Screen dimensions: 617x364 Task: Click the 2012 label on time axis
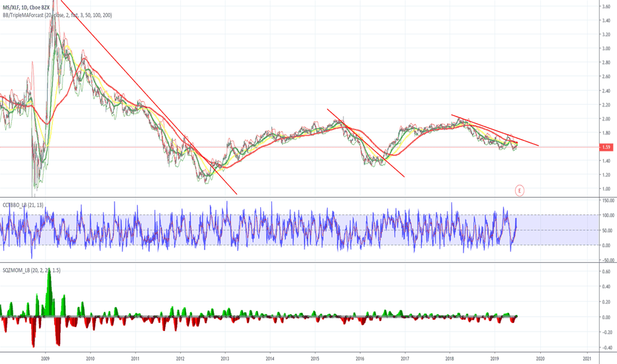point(180,359)
